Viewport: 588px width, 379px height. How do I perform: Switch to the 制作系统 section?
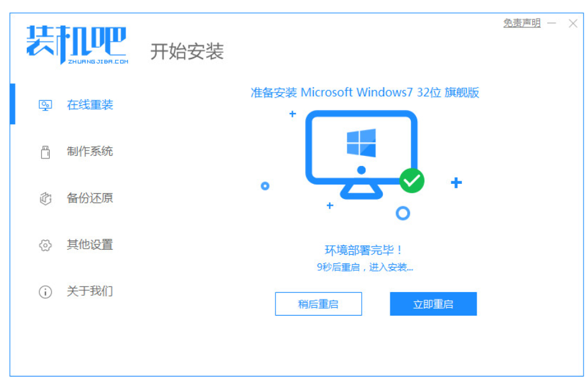click(90, 152)
